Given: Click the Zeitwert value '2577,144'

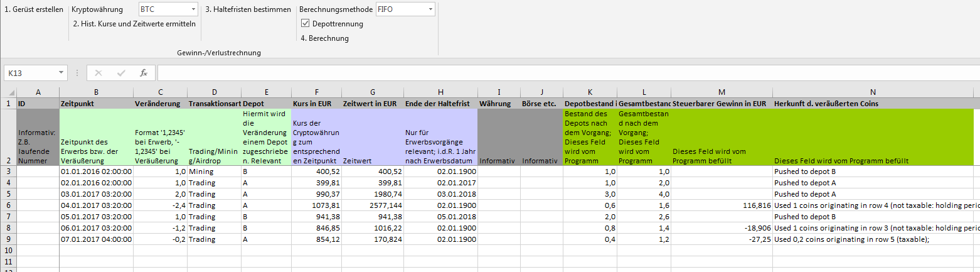Looking at the screenshot, I should tap(373, 205).
